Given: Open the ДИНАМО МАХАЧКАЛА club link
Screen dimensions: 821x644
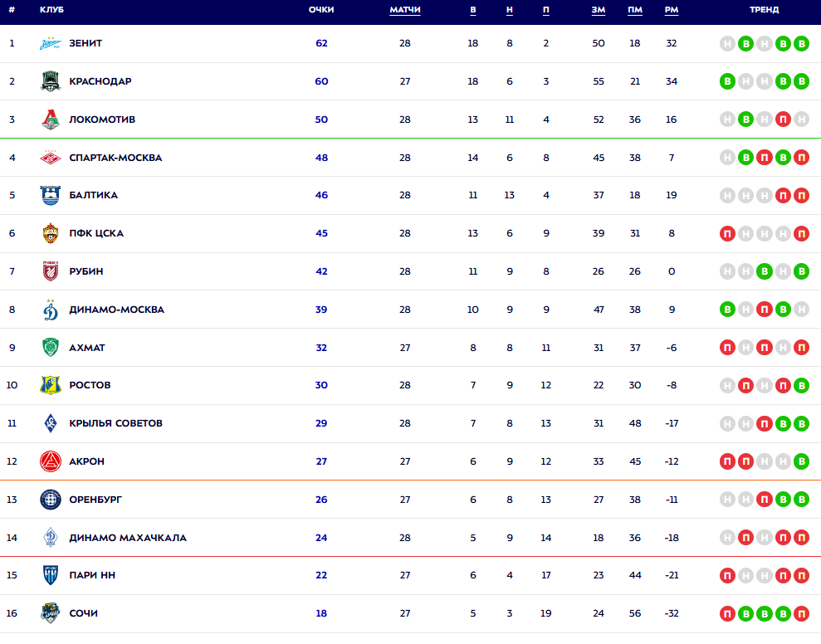Looking at the screenshot, I should click(128, 538).
